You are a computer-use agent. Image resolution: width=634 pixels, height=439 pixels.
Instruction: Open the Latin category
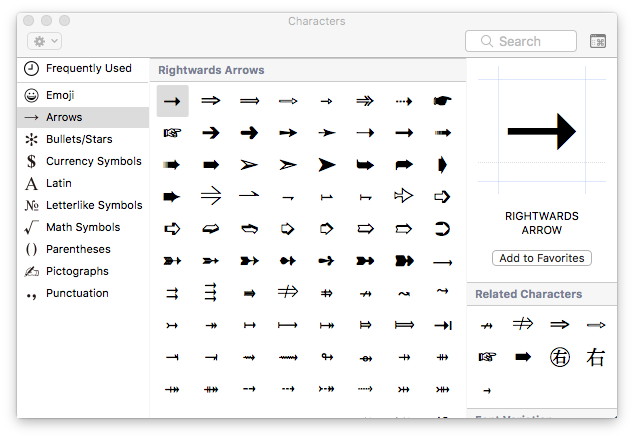click(x=83, y=183)
